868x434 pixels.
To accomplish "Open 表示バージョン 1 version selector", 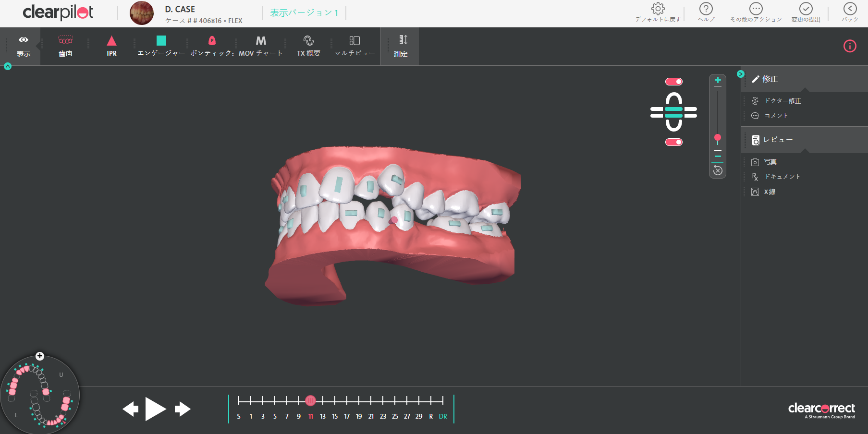I will 304,13.
